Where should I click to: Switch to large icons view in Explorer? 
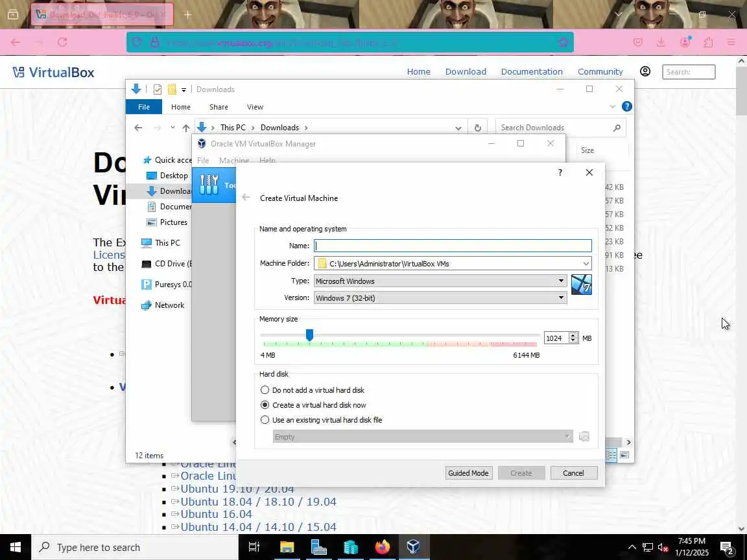(624, 455)
